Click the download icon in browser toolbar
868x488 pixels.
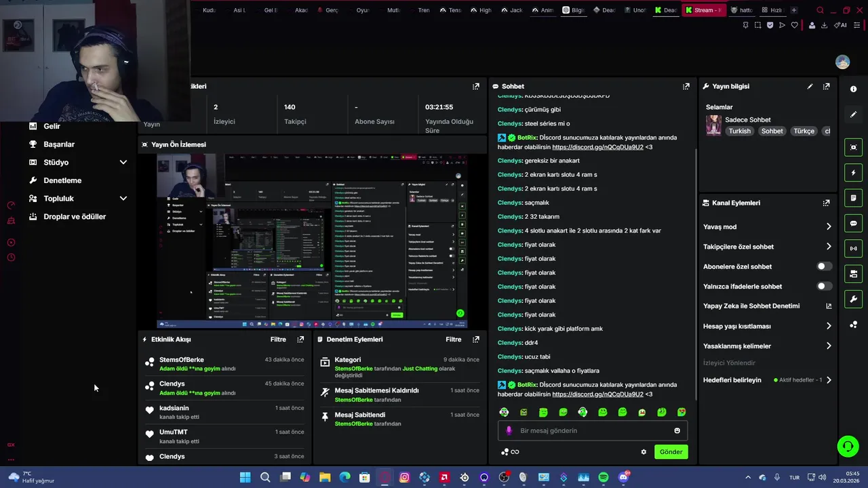(824, 25)
